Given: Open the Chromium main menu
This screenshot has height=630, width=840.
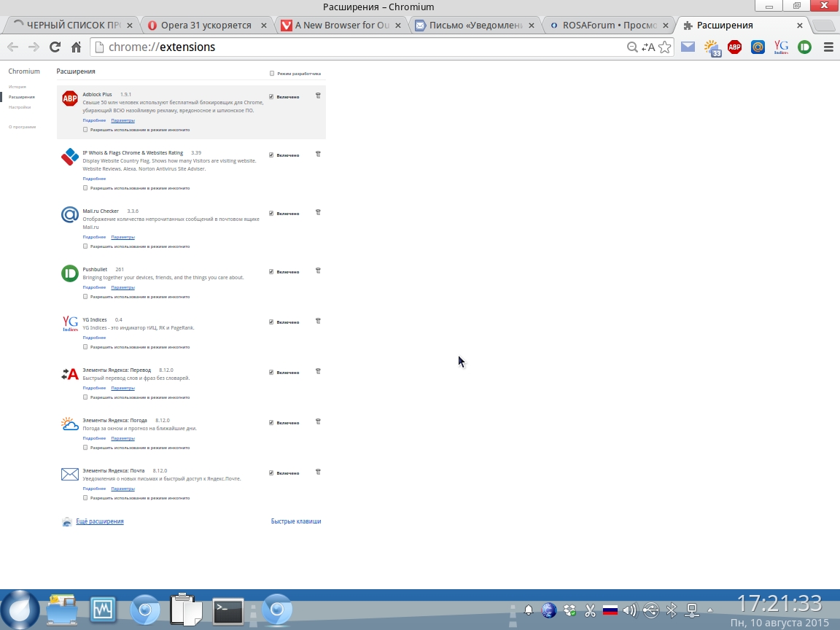Looking at the screenshot, I should pos(828,47).
